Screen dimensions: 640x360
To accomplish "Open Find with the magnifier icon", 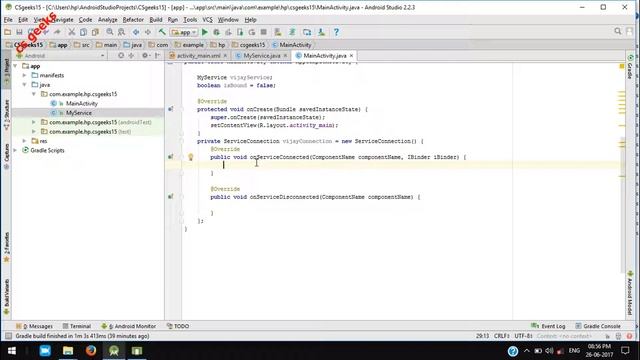I will [110, 32].
